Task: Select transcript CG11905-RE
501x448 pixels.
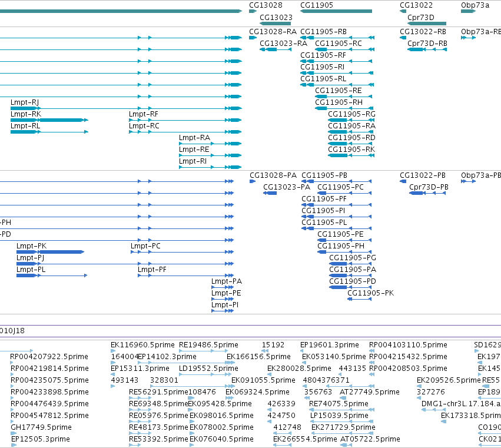Action: click(339, 91)
